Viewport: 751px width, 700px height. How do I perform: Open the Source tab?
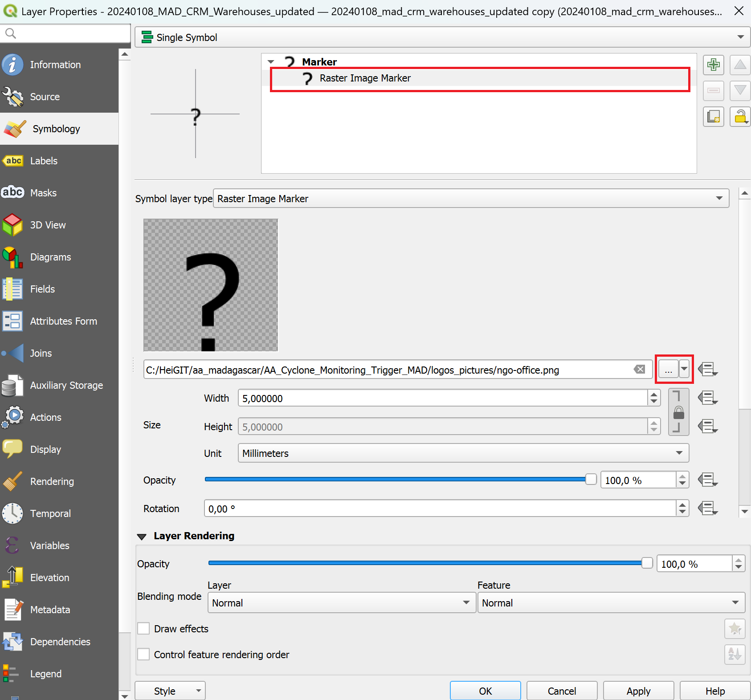tap(59, 97)
